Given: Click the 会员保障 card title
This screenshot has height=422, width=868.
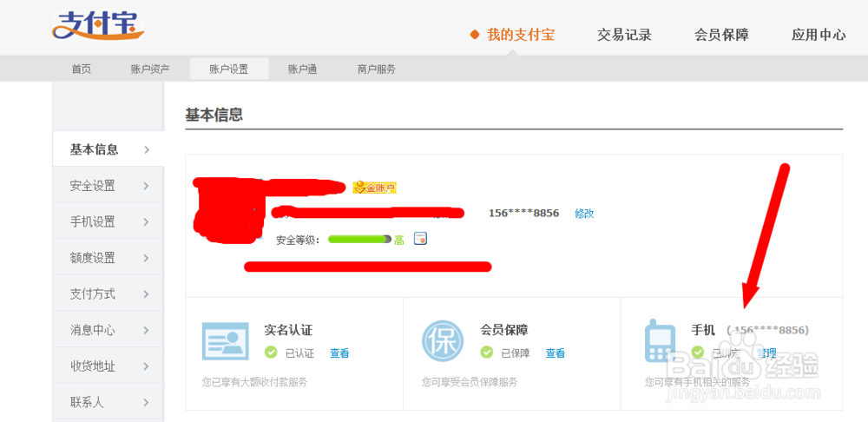Looking at the screenshot, I should 504,331.
